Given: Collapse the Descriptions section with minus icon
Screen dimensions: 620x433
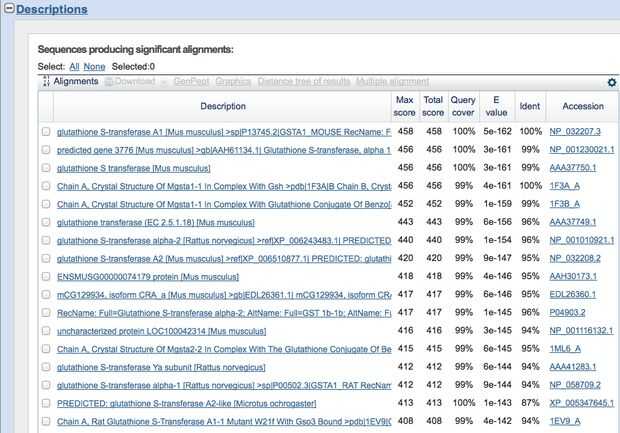Looking at the screenshot, I should tap(9, 8).
